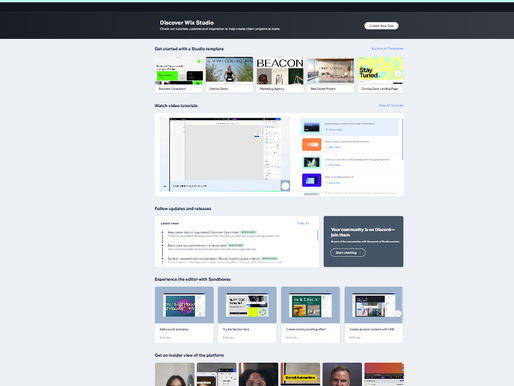514x386 pixels.
Task: Open the Explore All Templates link
Action: (387, 49)
